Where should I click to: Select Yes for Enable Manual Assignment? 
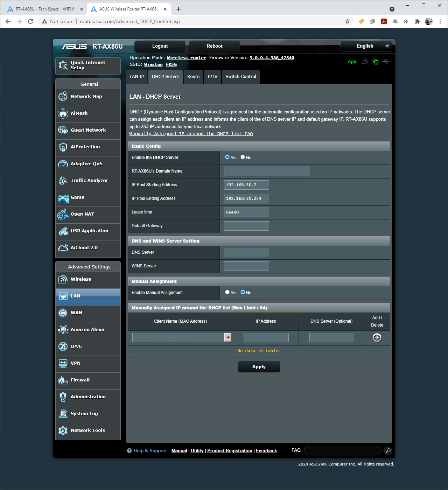click(x=227, y=292)
